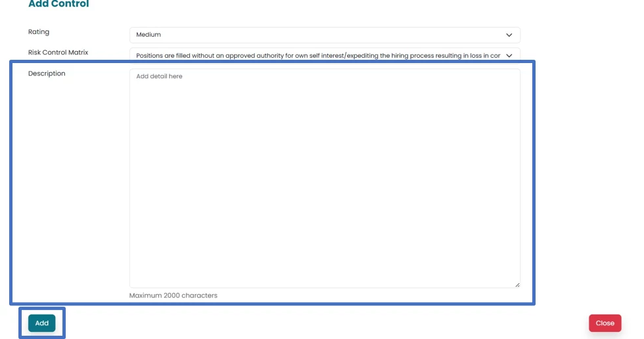Click the 'Positions are filled without' risk text
The image size is (644, 339).
pos(184,56)
